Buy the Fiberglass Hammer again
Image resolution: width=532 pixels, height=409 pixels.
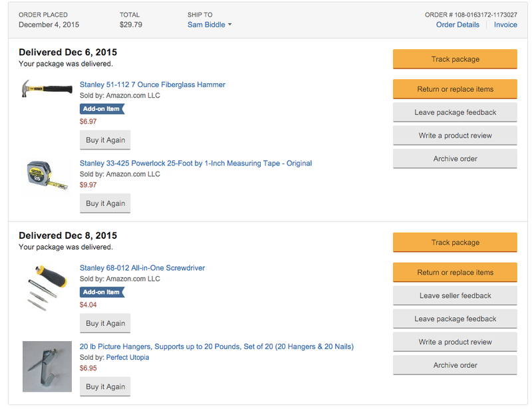point(105,140)
